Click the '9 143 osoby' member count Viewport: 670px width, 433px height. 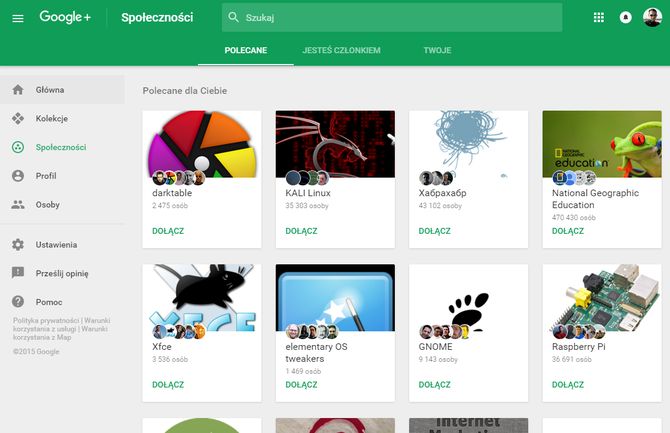tap(438, 359)
